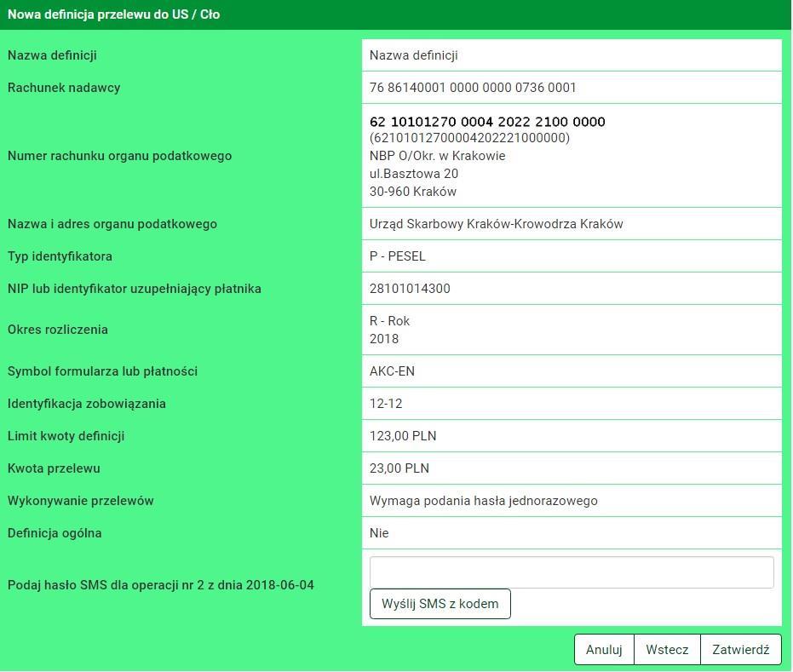The image size is (793, 672).
Task: Click the 'Typ identyfikatora' label
Action: (x=60, y=256)
